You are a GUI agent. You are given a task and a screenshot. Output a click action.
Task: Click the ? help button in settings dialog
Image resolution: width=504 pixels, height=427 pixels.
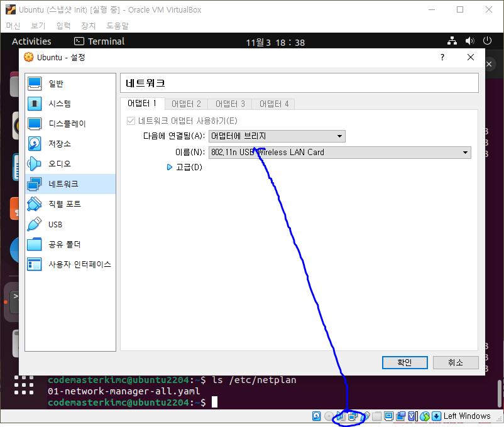(x=442, y=57)
